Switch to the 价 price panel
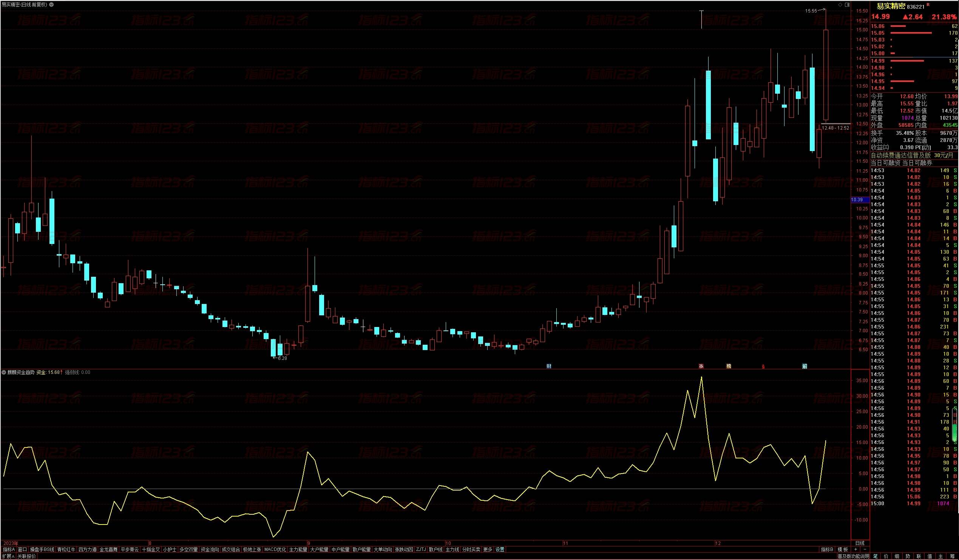Image resolution: width=959 pixels, height=560 pixels. tap(886, 556)
